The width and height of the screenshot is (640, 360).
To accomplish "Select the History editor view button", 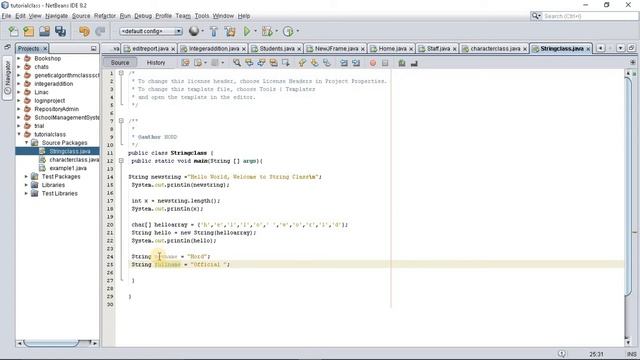I will 156,62.
